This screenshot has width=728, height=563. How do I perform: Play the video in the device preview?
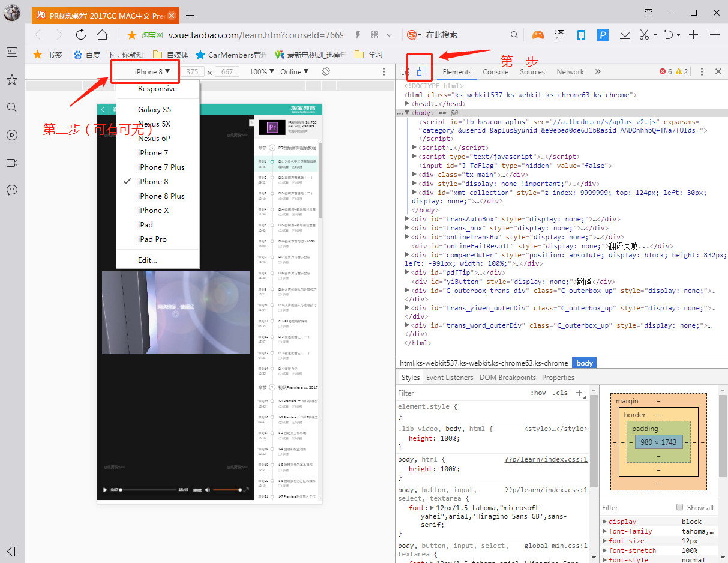[x=106, y=490]
